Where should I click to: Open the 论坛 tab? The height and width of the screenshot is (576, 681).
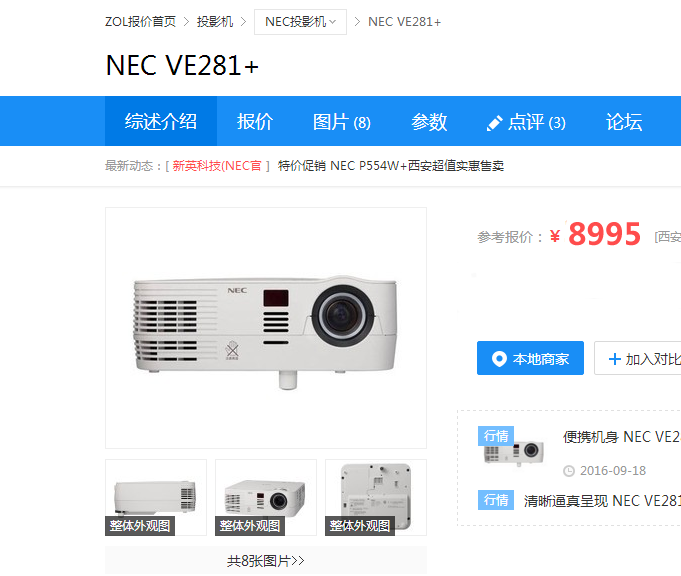[x=624, y=121]
